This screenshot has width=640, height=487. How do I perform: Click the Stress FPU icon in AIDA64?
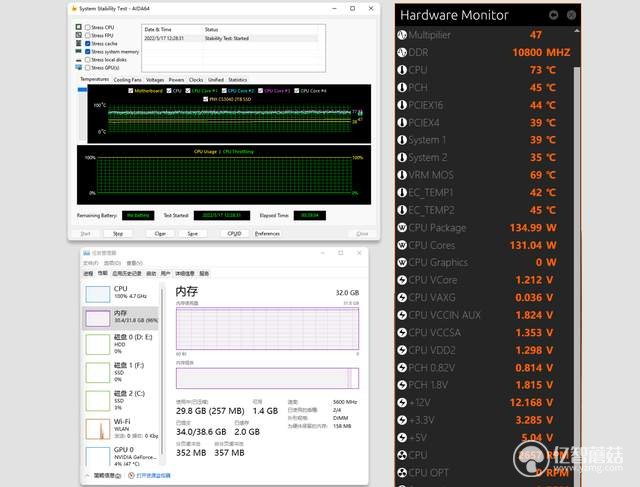pyautogui.click(x=79, y=35)
